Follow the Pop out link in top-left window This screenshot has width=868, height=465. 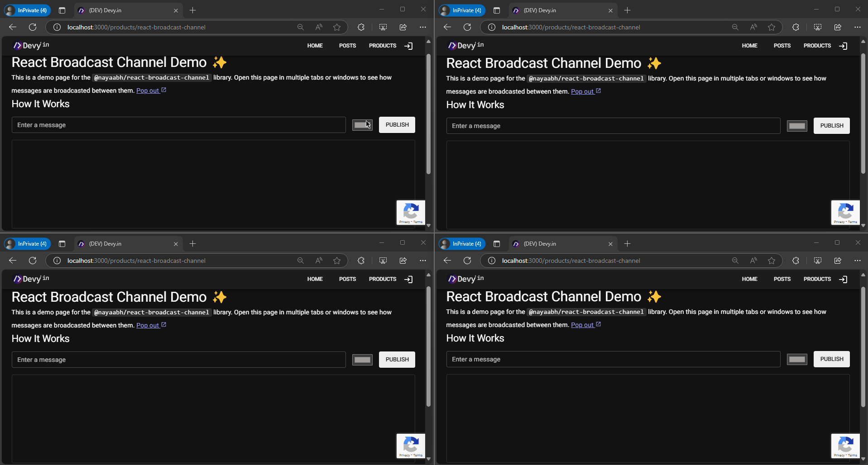pyautogui.click(x=151, y=90)
